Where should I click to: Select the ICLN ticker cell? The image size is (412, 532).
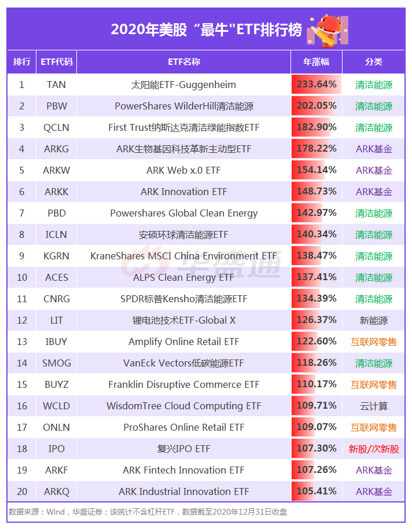(x=56, y=234)
